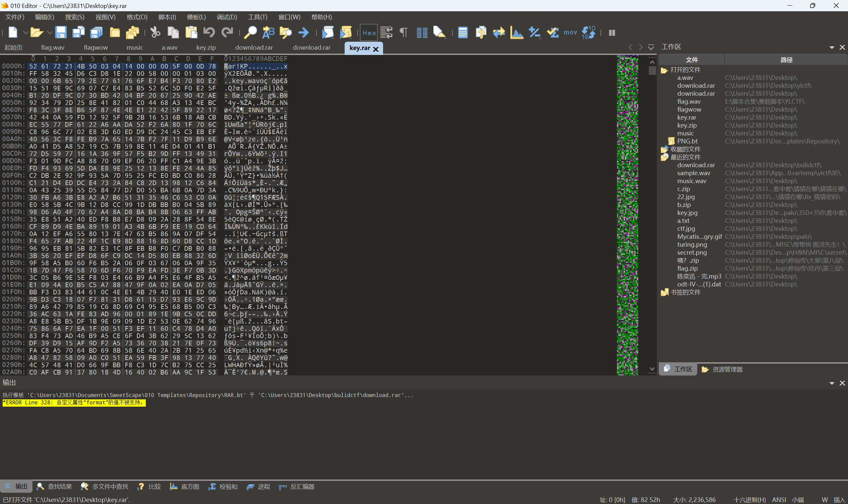The image size is (848, 504).
Task: Open the New file dropdown arrow
Action: point(26,32)
